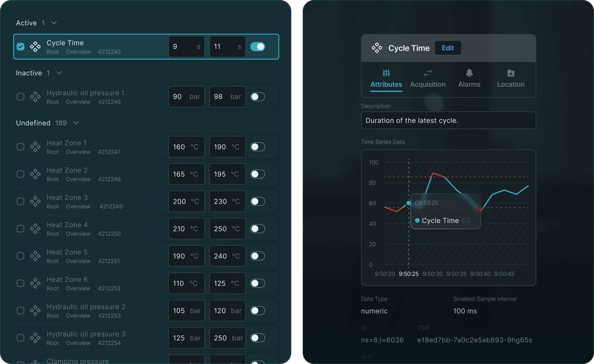Collapse the Inactive group chevron
The image size is (594, 364).
(x=59, y=73)
